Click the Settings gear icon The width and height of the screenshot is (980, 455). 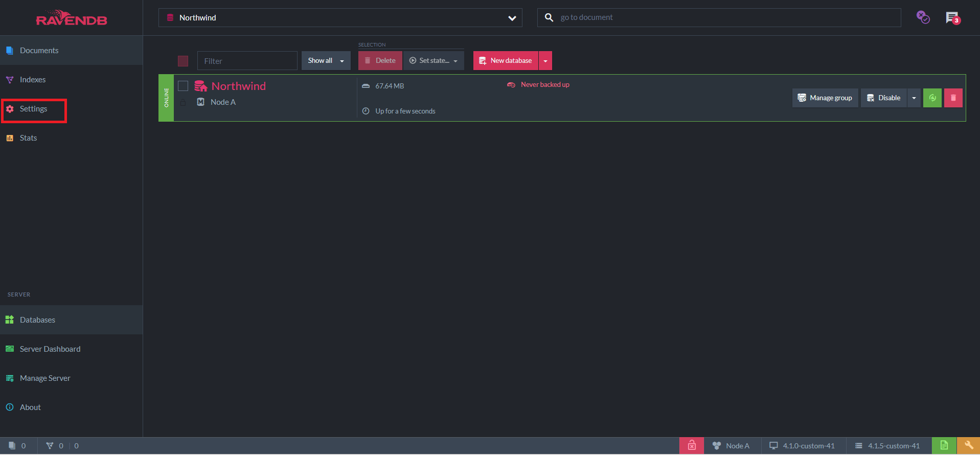pos(10,109)
